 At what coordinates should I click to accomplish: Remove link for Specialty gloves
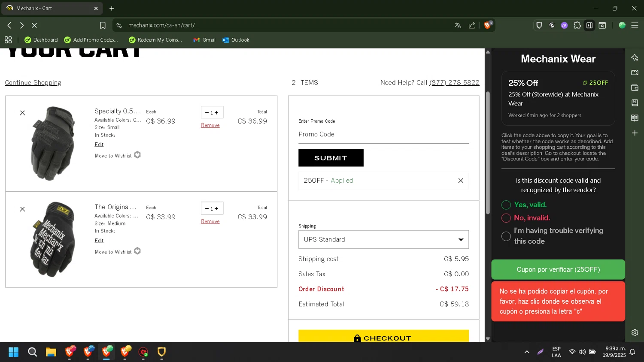click(x=210, y=125)
